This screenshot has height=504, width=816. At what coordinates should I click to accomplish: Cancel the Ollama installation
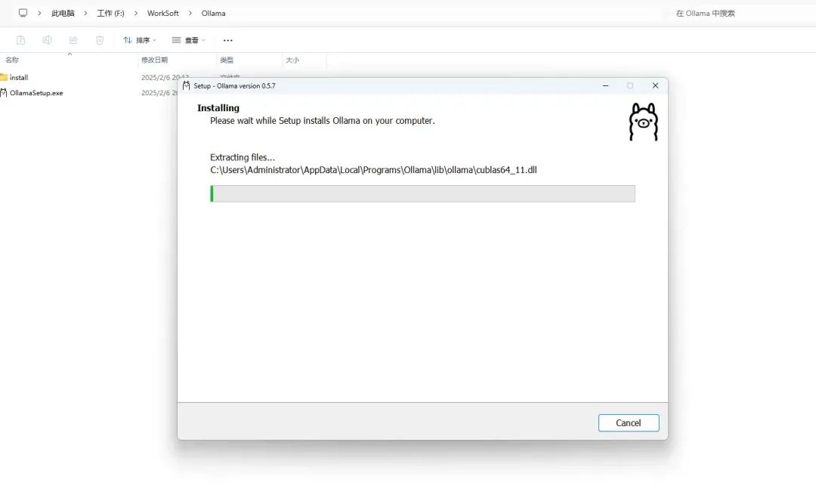[x=629, y=423]
